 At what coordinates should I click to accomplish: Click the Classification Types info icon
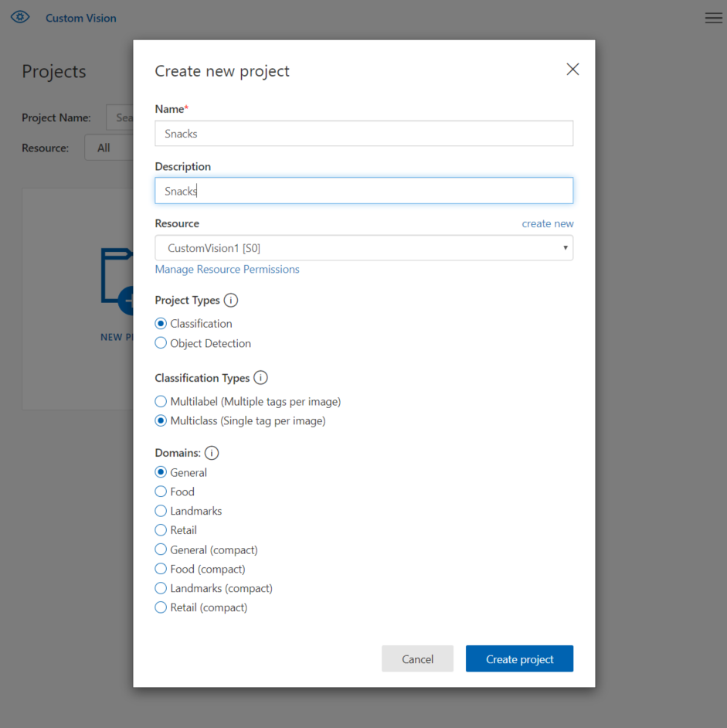click(261, 378)
